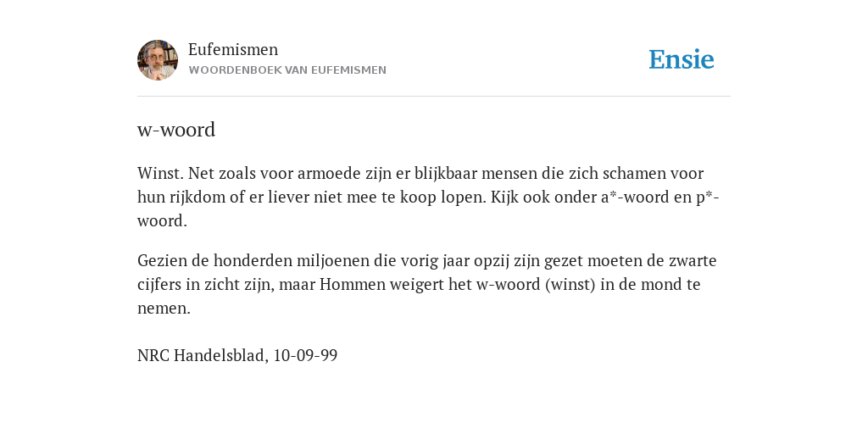Screen dimensions: 868x434
Task: Click the horizontal divider below the header
Action: coord(434,97)
